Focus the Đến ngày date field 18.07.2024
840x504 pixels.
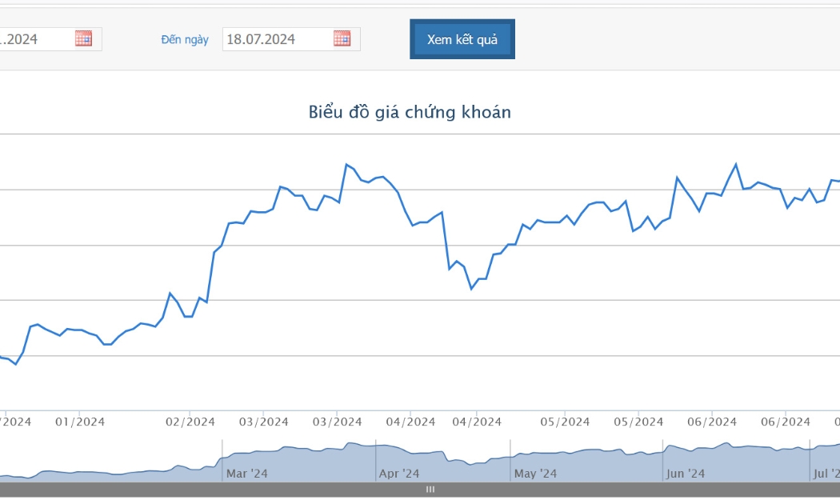coord(291,39)
